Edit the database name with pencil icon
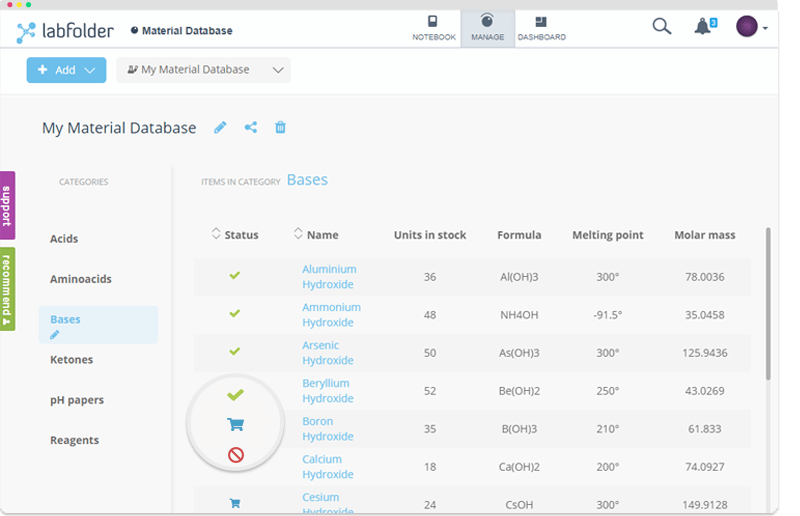800x516 pixels. point(220,127)
